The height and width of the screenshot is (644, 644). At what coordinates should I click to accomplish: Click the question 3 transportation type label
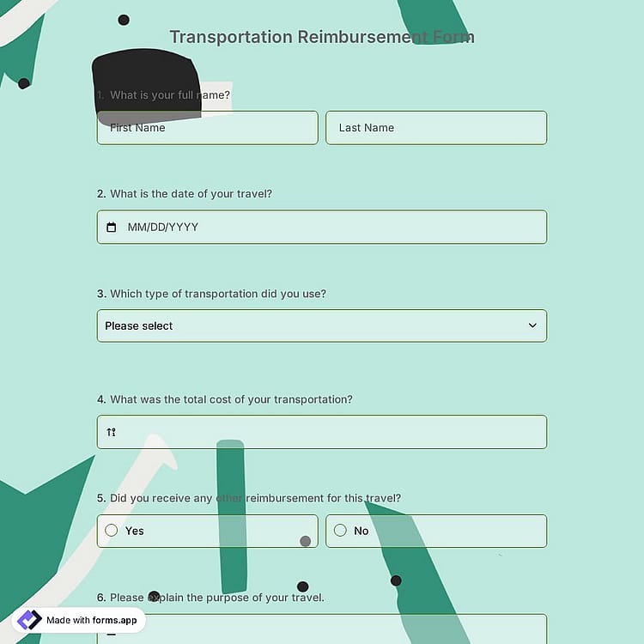click(211, 294)
